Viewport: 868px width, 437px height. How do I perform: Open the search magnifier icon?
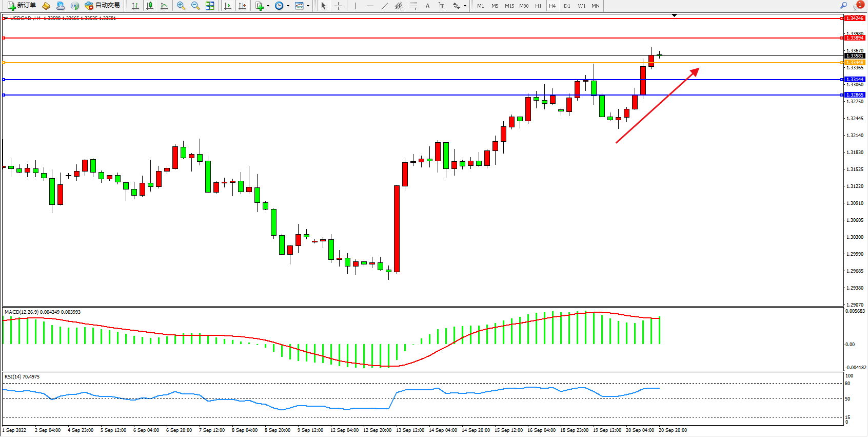843,6
